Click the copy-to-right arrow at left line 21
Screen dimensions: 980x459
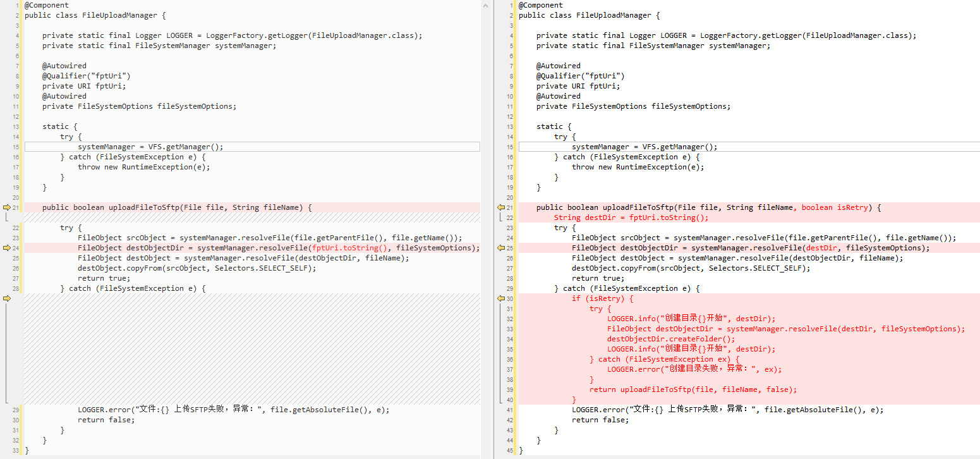7,207
